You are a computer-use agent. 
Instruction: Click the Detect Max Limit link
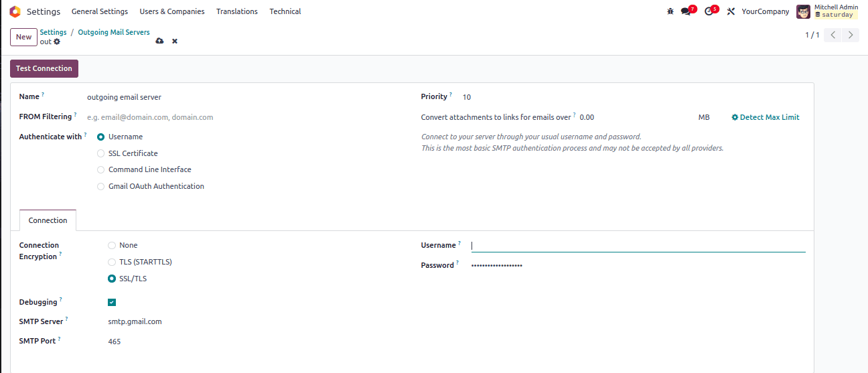click(766, 117)
